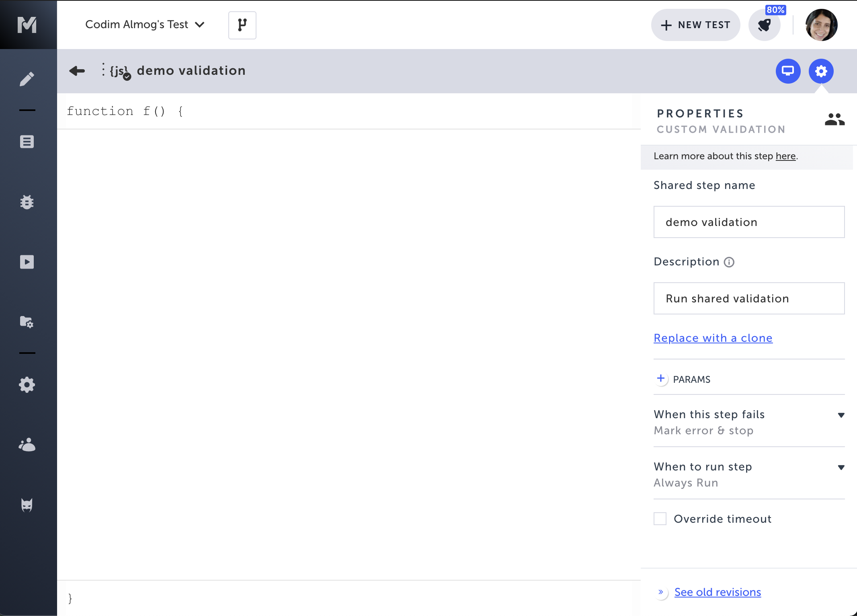
Task: Open the 'here' learn more link
Action: 785,156
